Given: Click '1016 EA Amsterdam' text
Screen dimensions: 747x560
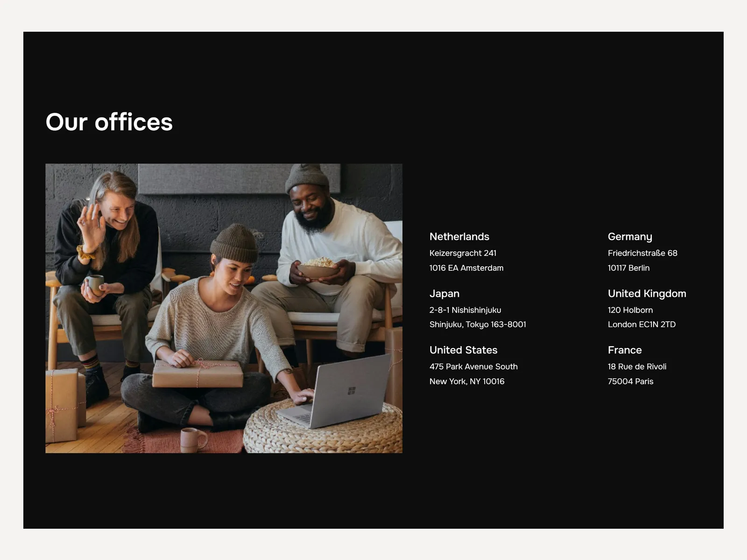Looking at the screenshot, I should [x=466, y=268].
